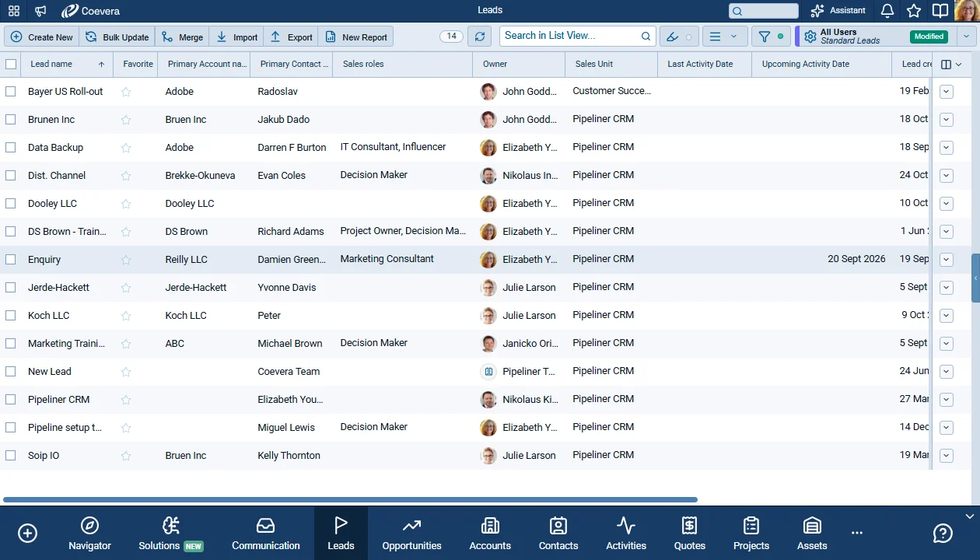
Task: Expand row actions for Pipeline setup lead
Action: (947, 428)
